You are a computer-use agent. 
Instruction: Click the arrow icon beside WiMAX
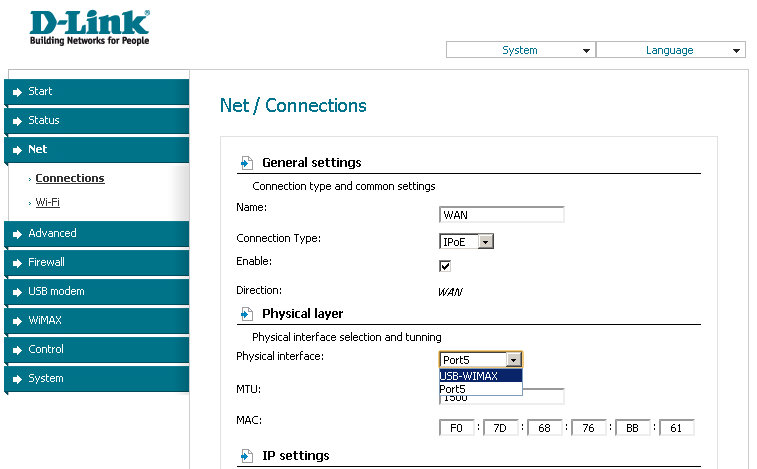[17, 321]
